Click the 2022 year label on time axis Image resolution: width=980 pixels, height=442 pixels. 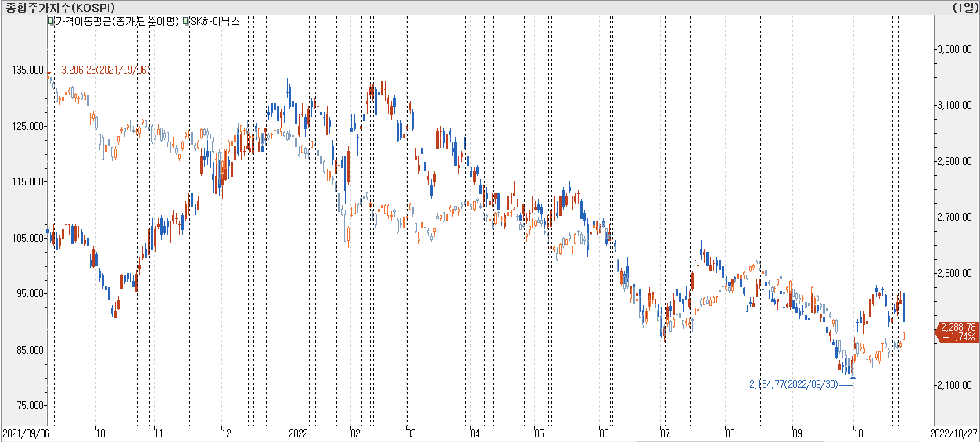[298, 434]
